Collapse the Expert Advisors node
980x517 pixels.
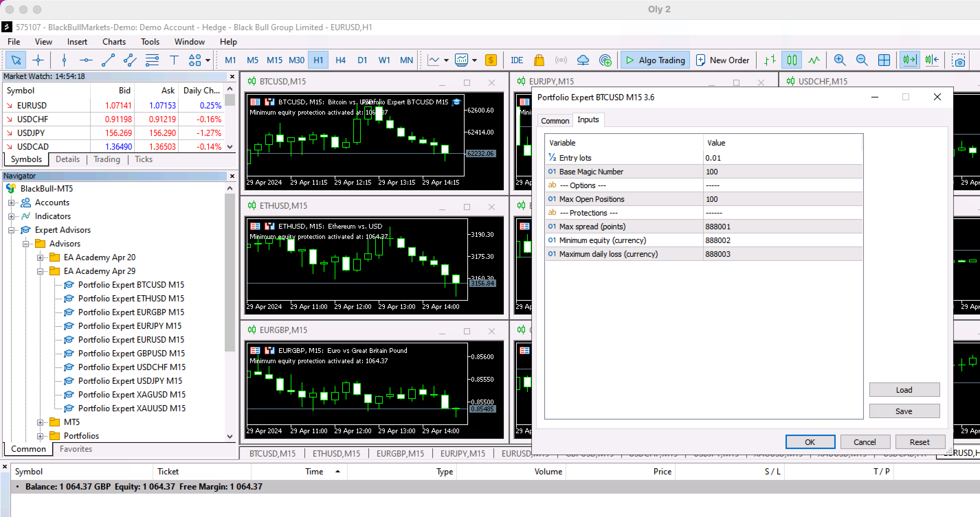click(11, 230)
